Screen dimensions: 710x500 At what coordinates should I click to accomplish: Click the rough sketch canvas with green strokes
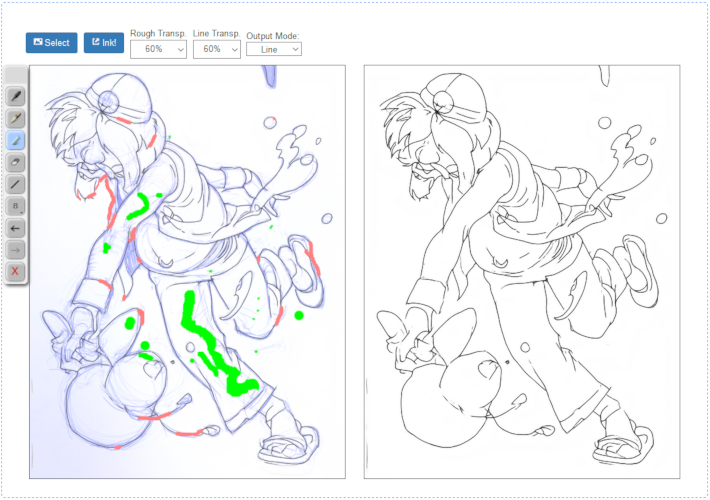[187, 272]
